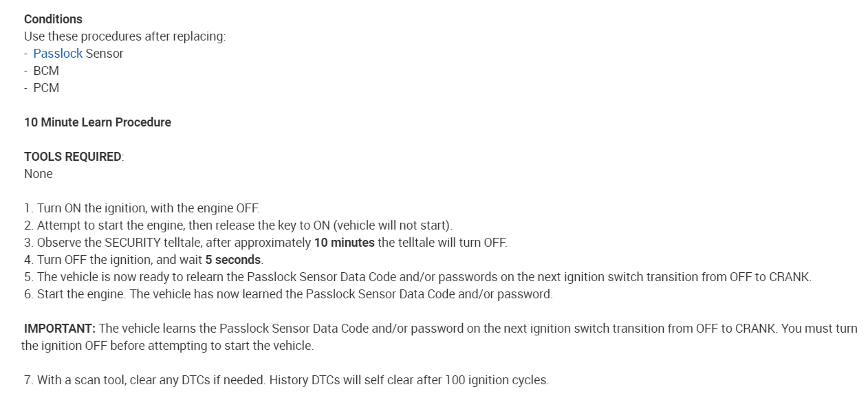The image size is (868, 409).
Task: Click the word "Sensor" after the Passlock link
Action: pos(105,54)
